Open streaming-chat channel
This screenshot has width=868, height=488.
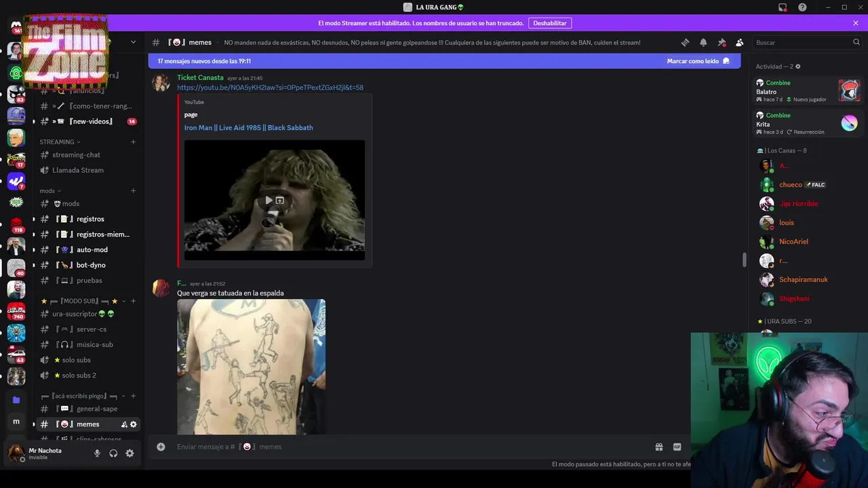(x=87, y=155)
